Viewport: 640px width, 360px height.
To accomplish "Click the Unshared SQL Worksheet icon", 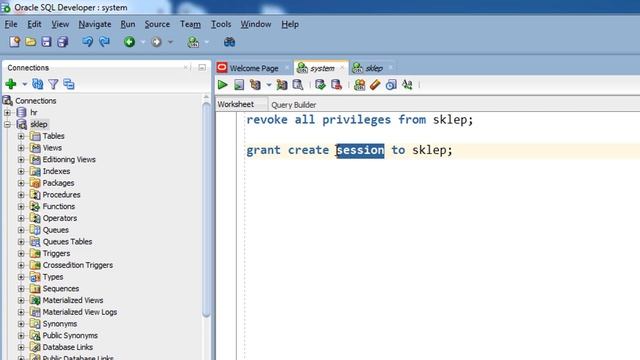I will point(360,85).
